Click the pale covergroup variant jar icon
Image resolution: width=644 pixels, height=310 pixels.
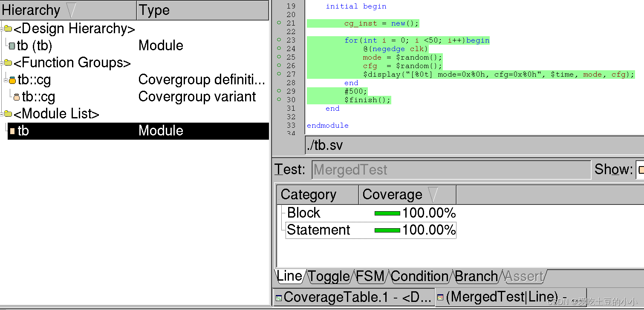pyautogui.click(x=17, y=97)
